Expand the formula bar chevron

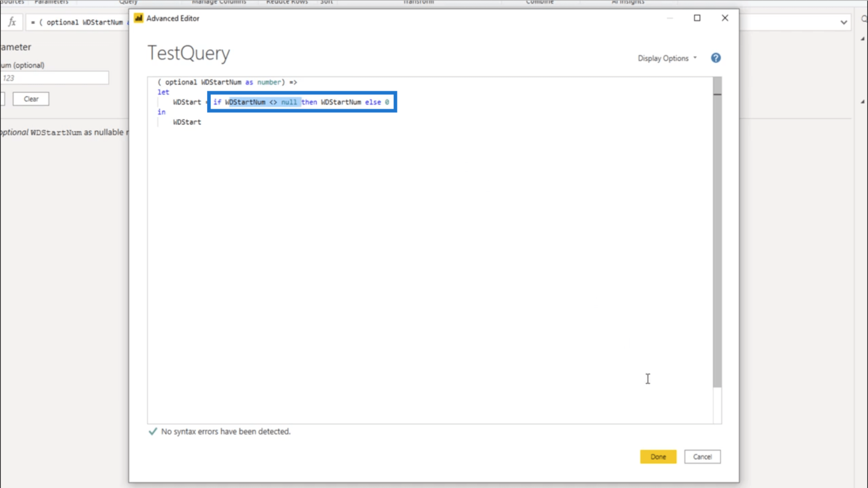[x=844, y=22]
